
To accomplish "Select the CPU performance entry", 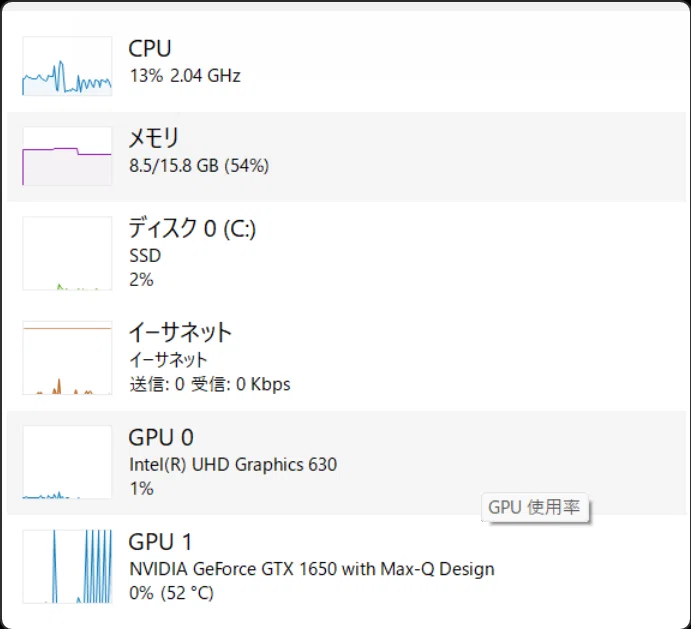I will click(346, 66).
